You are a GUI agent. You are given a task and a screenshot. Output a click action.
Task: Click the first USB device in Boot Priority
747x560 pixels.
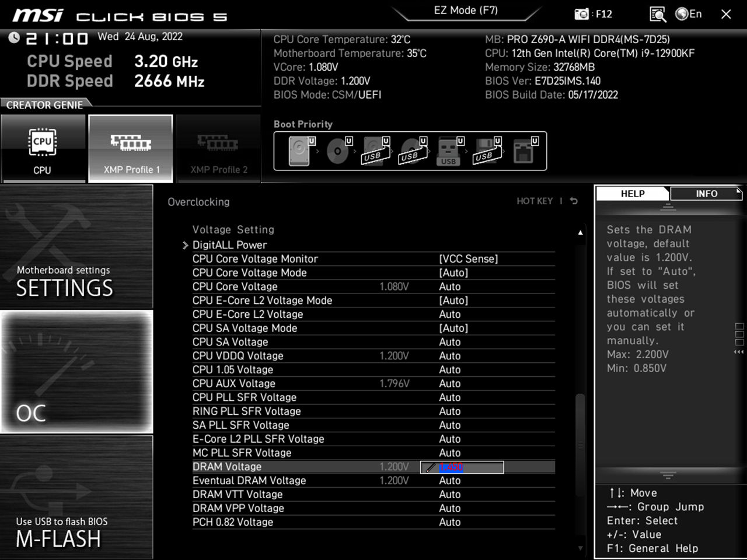coord(375,150)
